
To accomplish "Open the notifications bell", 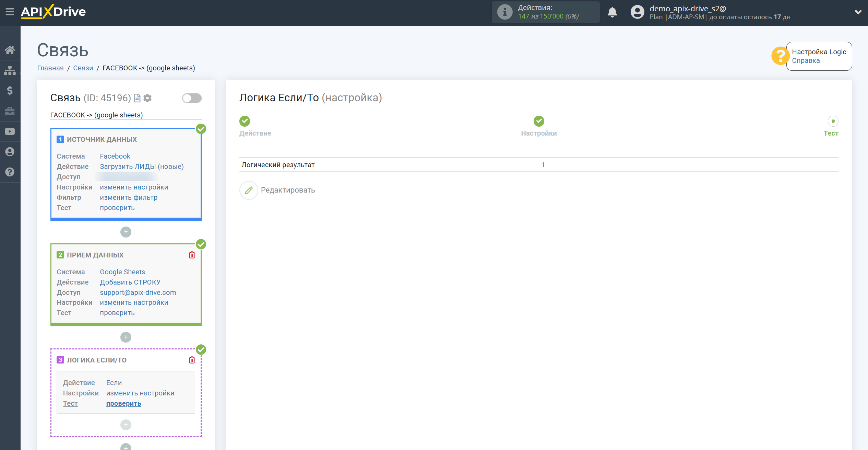I will (612, 12).
